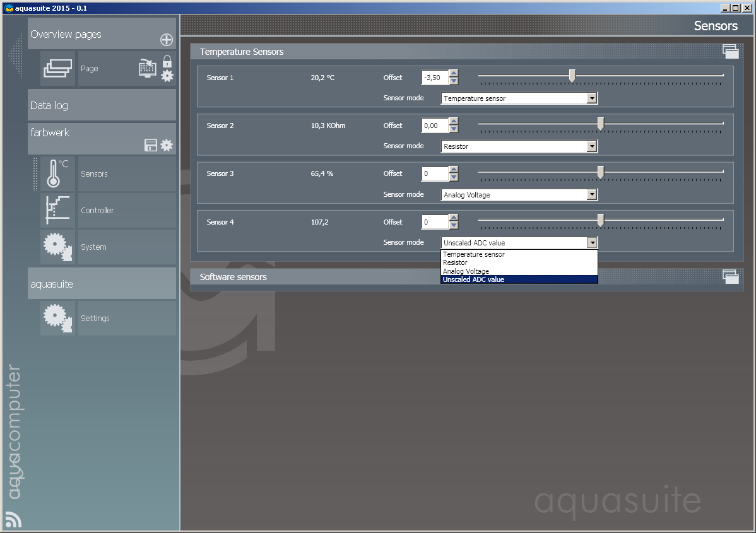Click the Software sensors panel header

point(467,277)
